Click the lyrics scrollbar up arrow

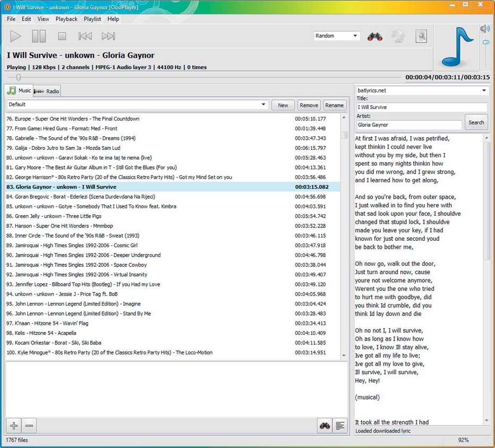point(487,138)
